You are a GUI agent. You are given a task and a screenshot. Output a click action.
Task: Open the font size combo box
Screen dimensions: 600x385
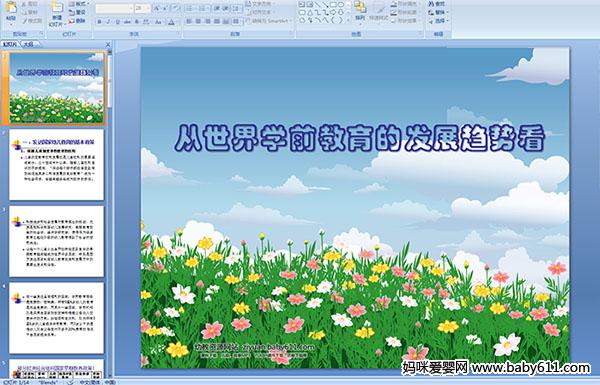pos(142,8)
